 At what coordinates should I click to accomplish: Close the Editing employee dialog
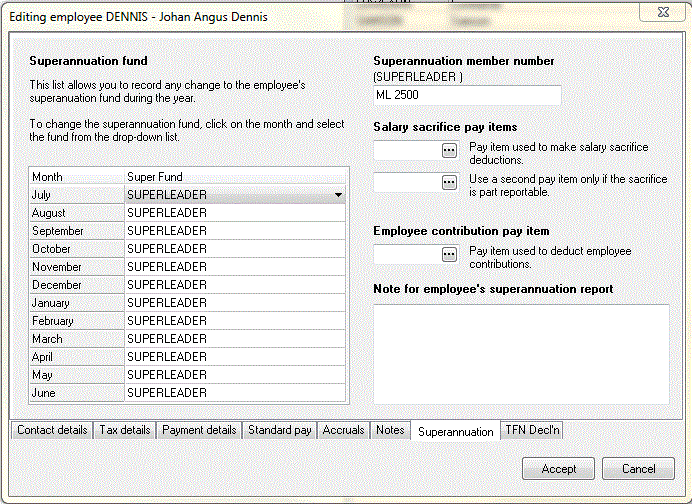click(663, 12)
